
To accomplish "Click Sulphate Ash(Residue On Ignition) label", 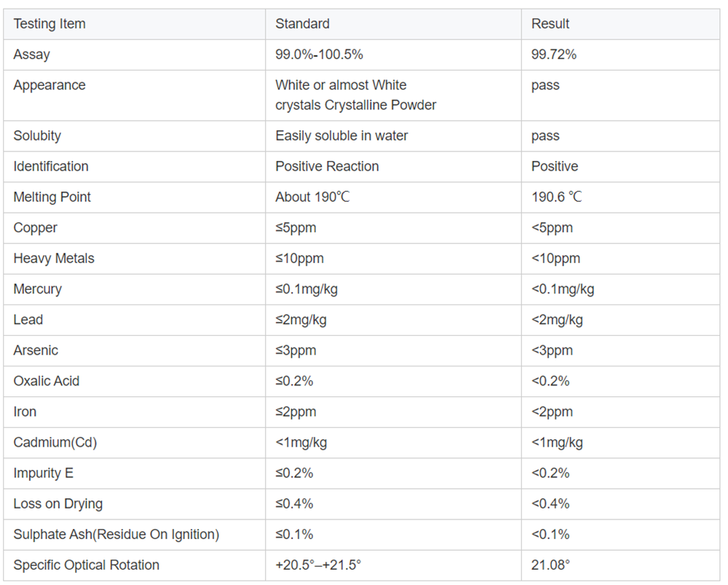I will 116,534.
